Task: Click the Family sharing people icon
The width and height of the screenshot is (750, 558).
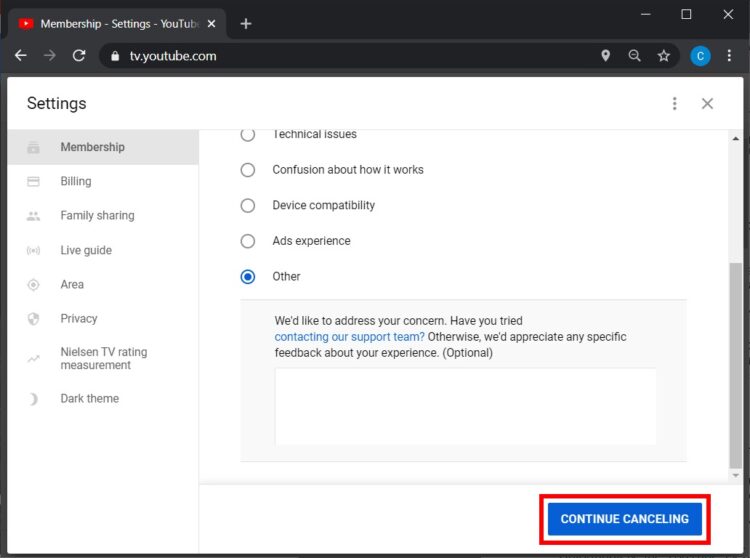Action: click(33, 216)
